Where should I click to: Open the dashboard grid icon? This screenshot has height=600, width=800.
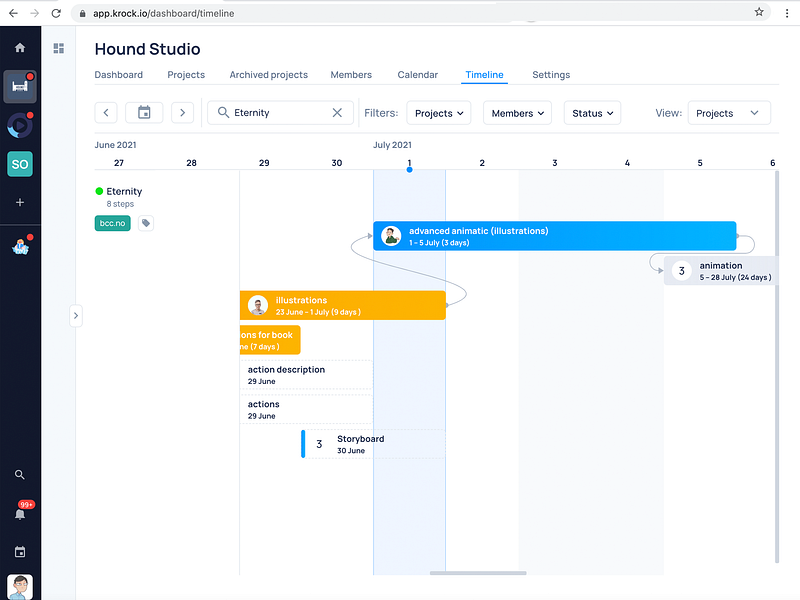(59, 48)
